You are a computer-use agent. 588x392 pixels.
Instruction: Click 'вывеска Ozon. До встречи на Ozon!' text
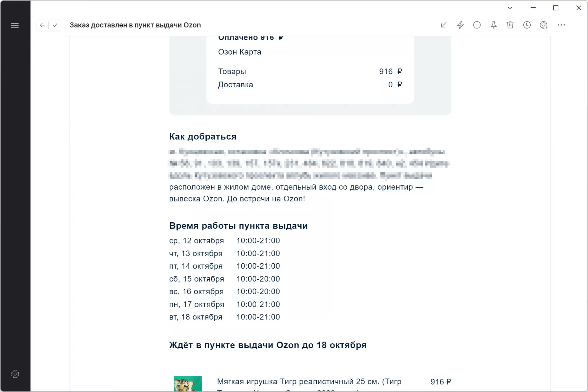[237, 199]
